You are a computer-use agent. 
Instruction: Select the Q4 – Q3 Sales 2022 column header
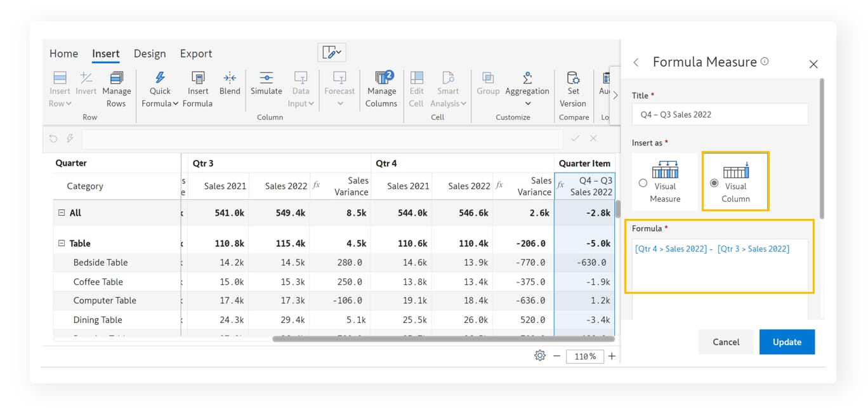pyautogui.click(x=584, y=186)
